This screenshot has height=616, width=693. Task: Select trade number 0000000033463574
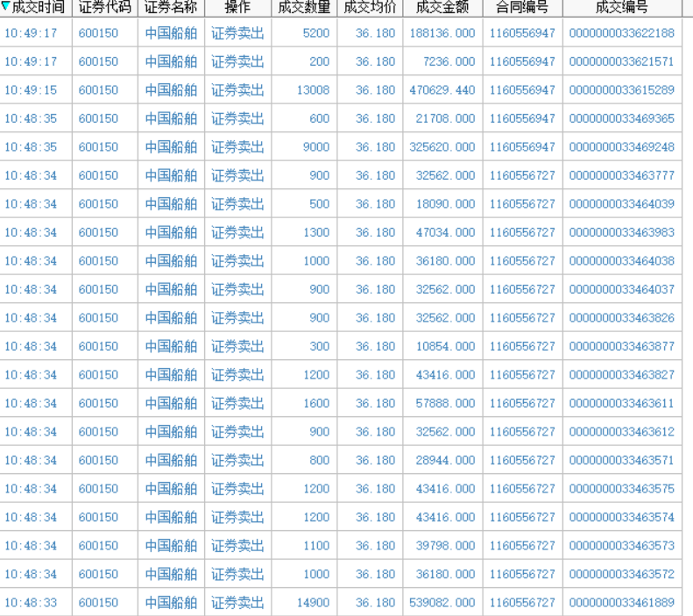click(622, 518)
